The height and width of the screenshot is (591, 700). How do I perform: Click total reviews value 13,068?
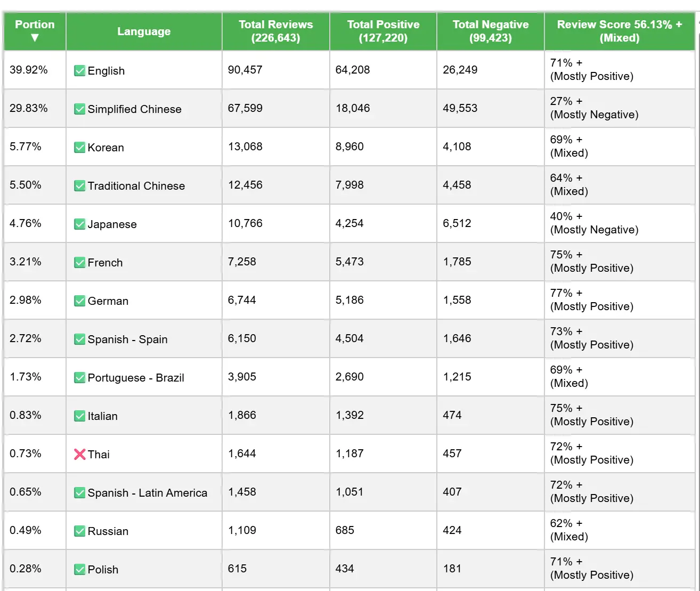coord(245,147)
